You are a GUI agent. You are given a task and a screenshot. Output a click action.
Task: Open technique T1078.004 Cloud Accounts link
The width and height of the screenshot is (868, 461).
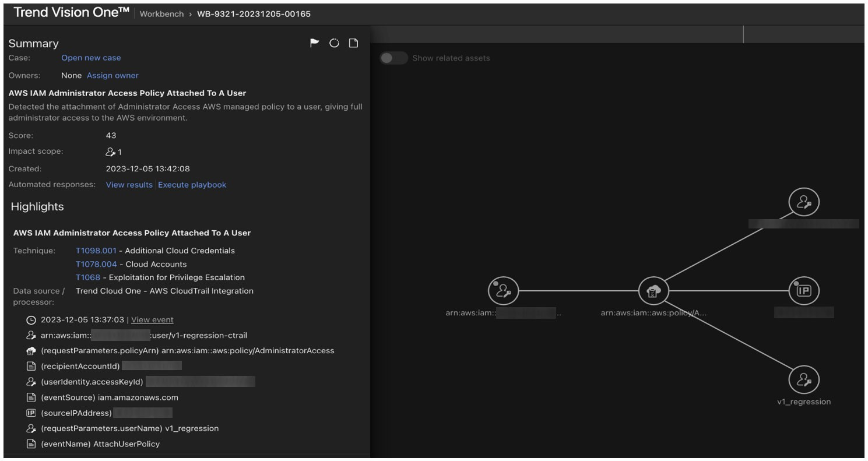(x=96, y=264)
